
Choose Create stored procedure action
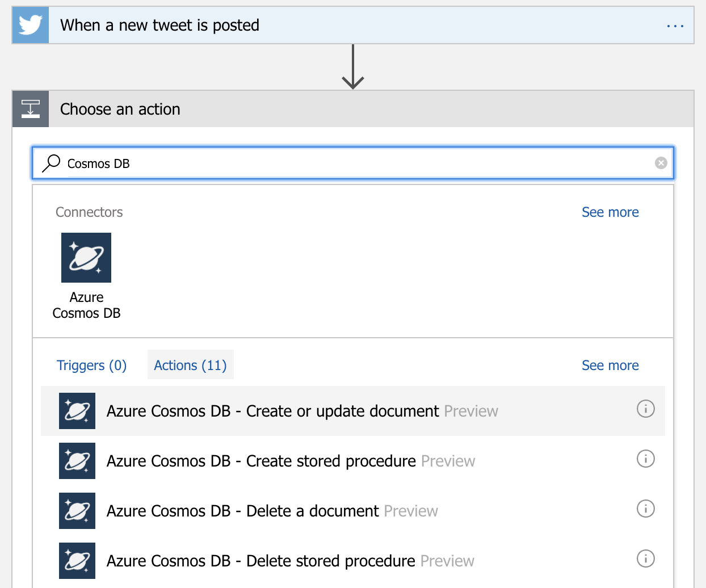261,461
